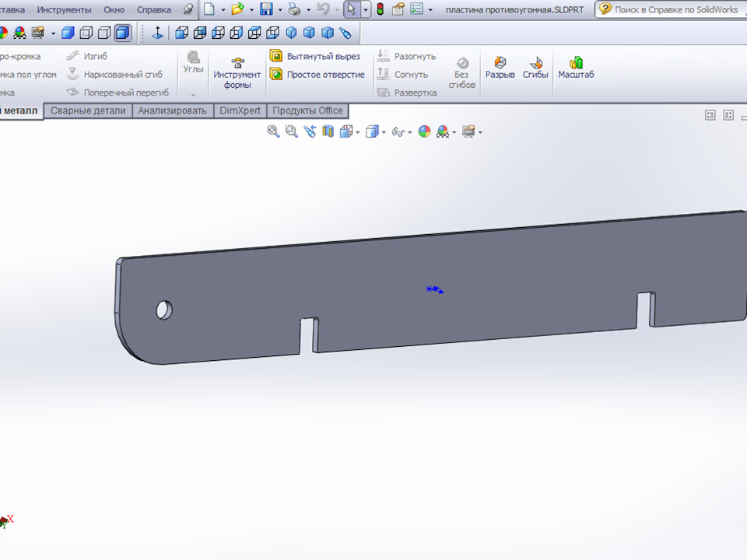The height and width of the screenshot is (560, 747).
Task: Switch to Front standard view cube
Action: [x=181, y=33]
